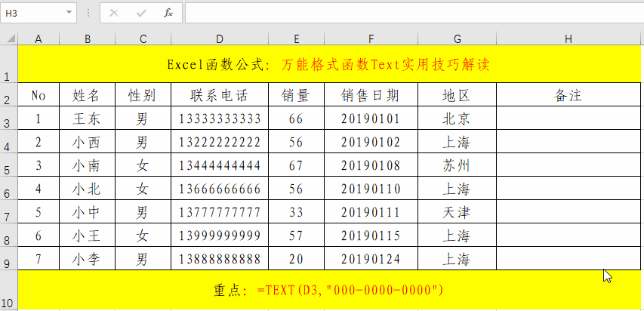Click the empty 备注 cell in 小李 row
644x311 pixels.
point(569,258)
